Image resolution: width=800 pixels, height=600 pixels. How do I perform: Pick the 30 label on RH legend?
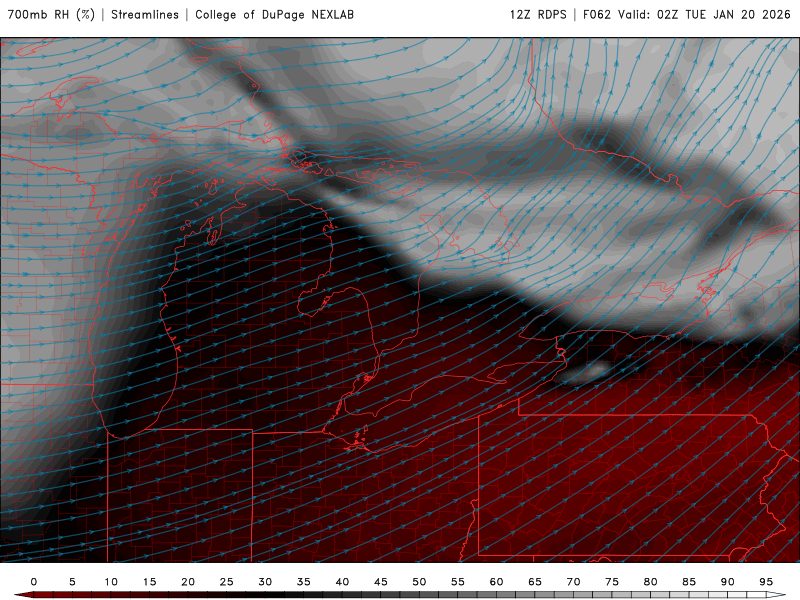point(265,582)
